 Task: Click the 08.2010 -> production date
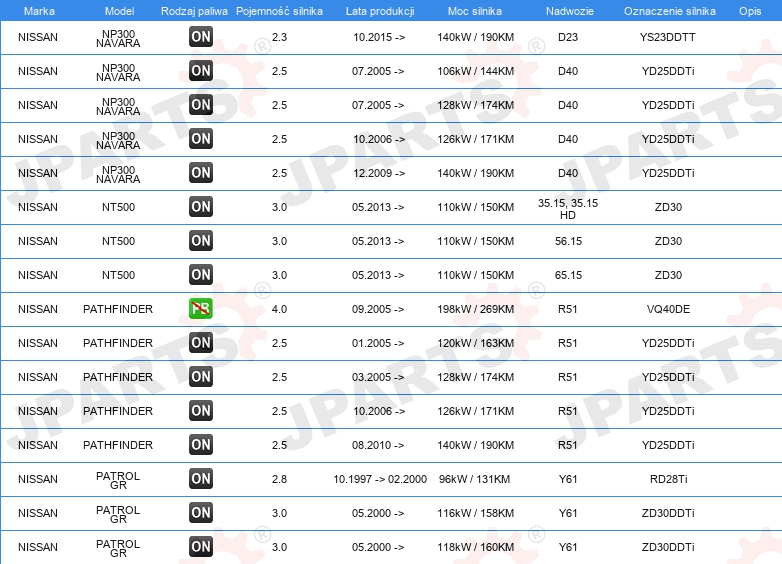378,445
